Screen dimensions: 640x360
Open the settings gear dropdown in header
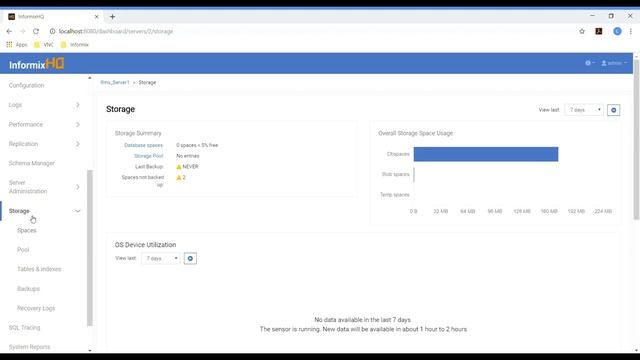[x=590, y=63]
